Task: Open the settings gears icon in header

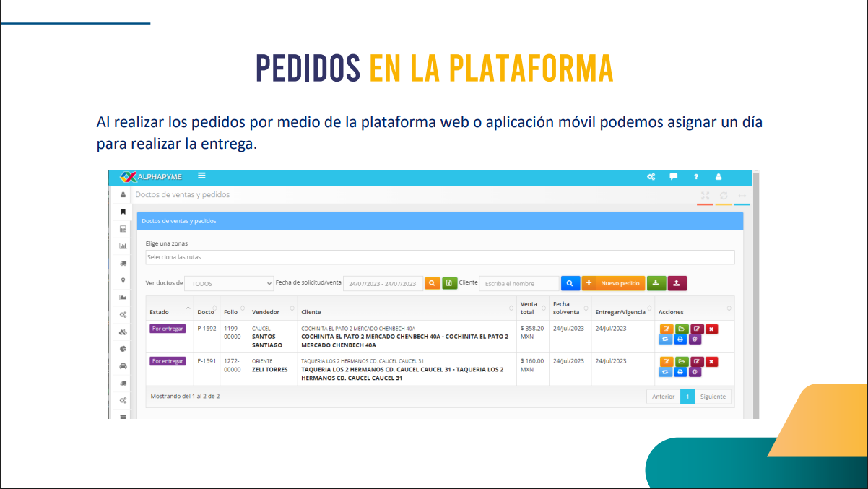Action: [x=651, y=176]
